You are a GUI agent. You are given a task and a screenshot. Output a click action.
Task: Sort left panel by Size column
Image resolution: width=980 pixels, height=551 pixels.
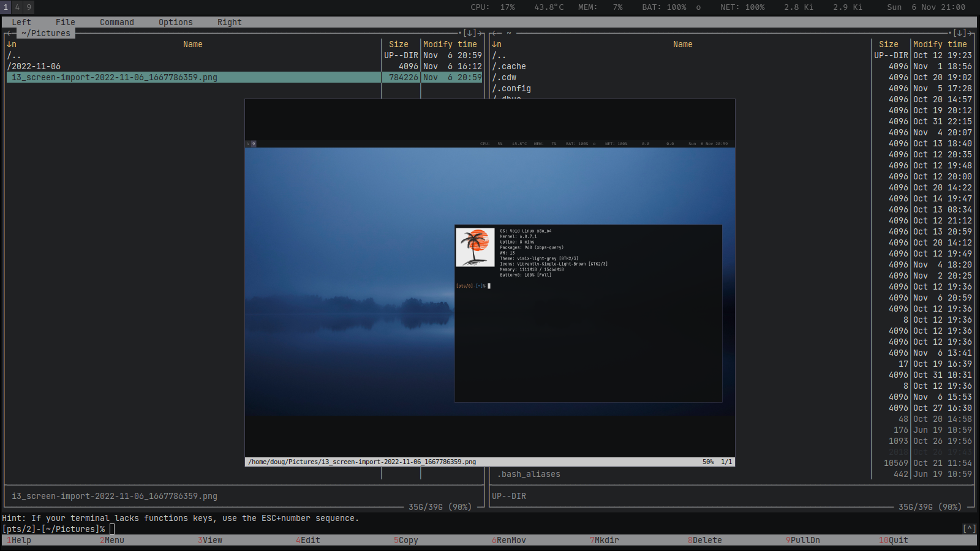coord(398,44)
